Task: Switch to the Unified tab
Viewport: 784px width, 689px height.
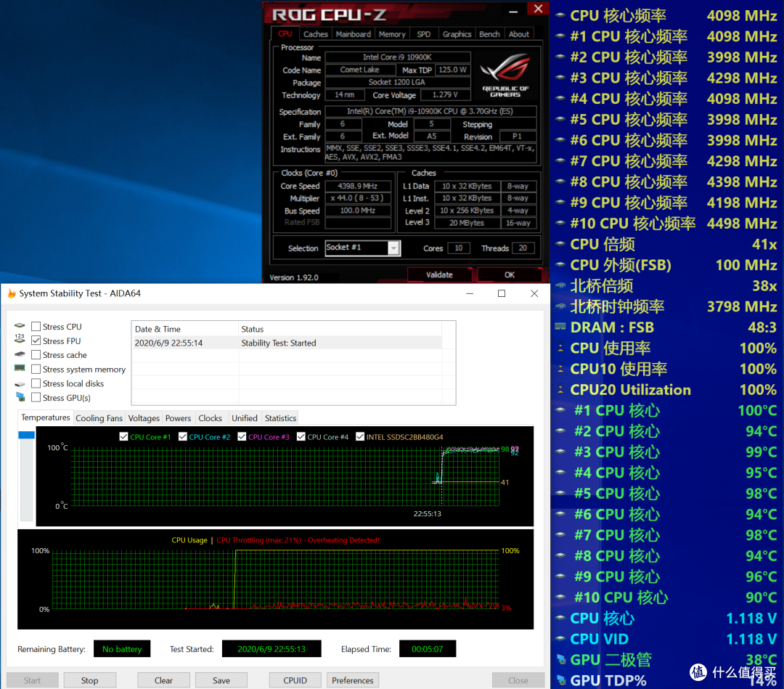Action: tap(245, 418)
